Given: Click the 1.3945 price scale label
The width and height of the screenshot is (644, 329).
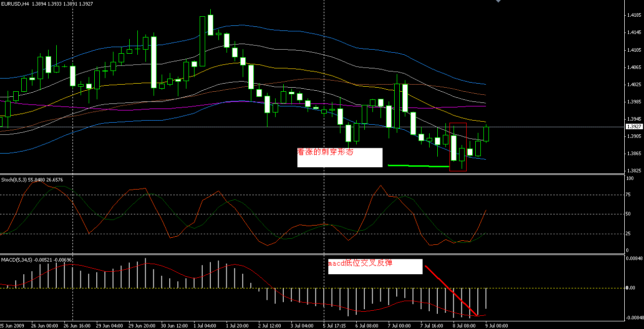Looking at the screenshot, I should (x=633, y=119).
